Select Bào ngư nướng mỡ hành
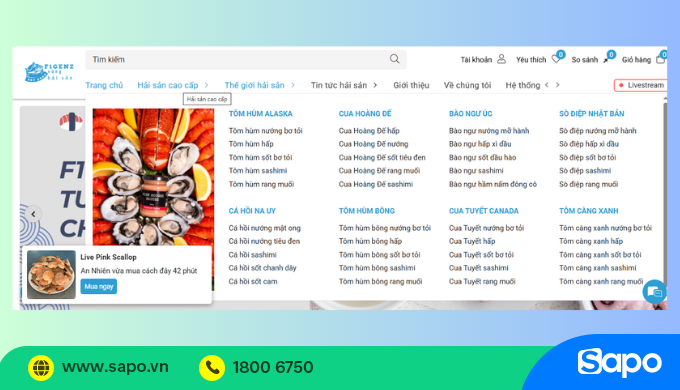 click(489, 131)
